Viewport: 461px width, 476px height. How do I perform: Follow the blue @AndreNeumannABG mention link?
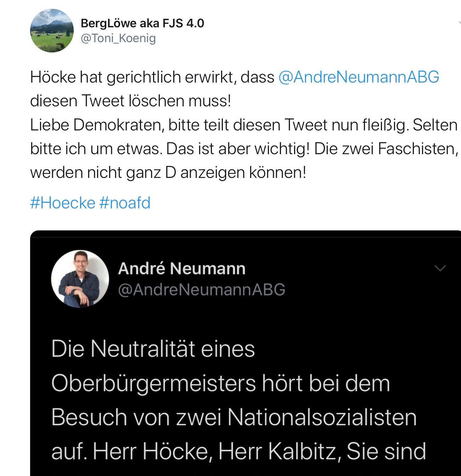359,77
